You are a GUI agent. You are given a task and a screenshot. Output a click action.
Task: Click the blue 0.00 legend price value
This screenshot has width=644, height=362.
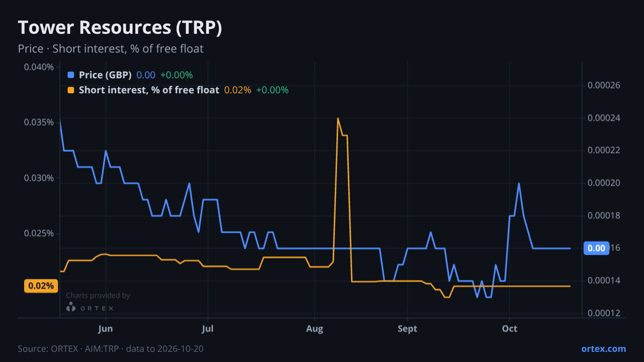point(146,75)
